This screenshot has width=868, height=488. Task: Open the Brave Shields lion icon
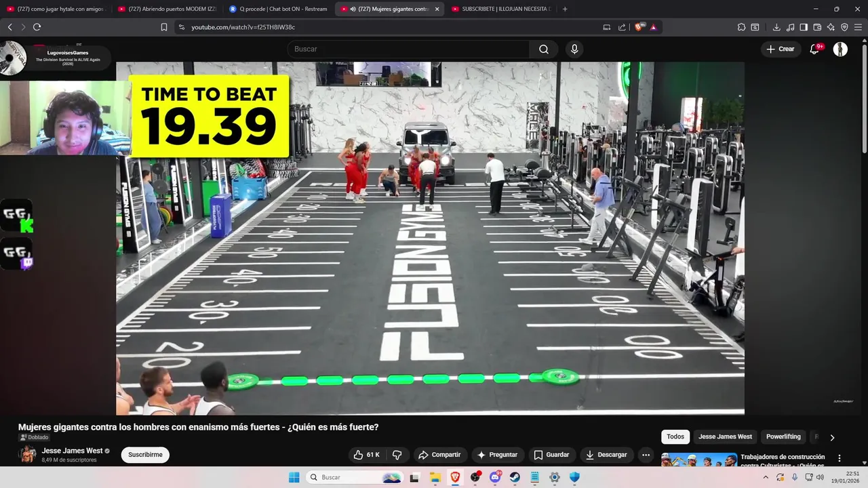[x=639, y=27]
